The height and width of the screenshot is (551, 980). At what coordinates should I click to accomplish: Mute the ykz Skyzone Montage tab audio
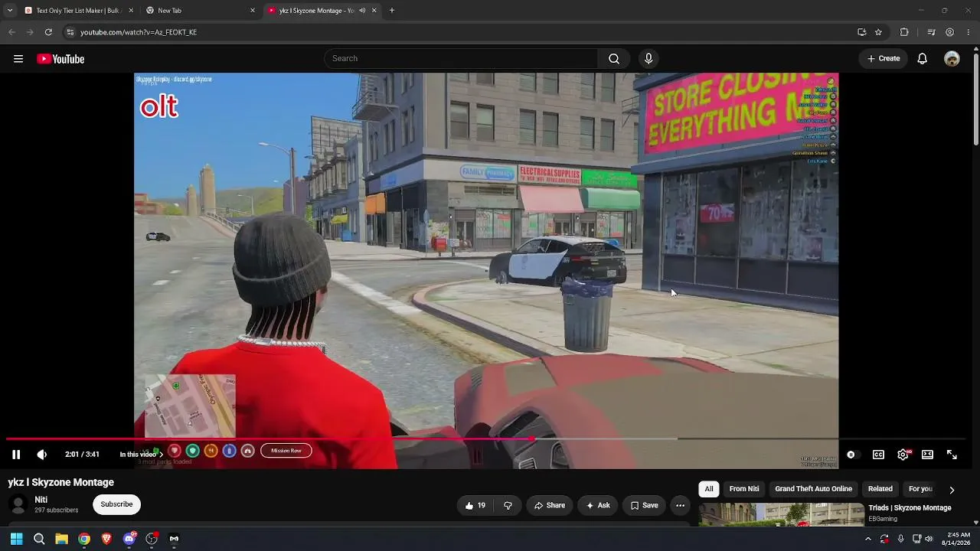pyautogui.click(x=362, y=11)
